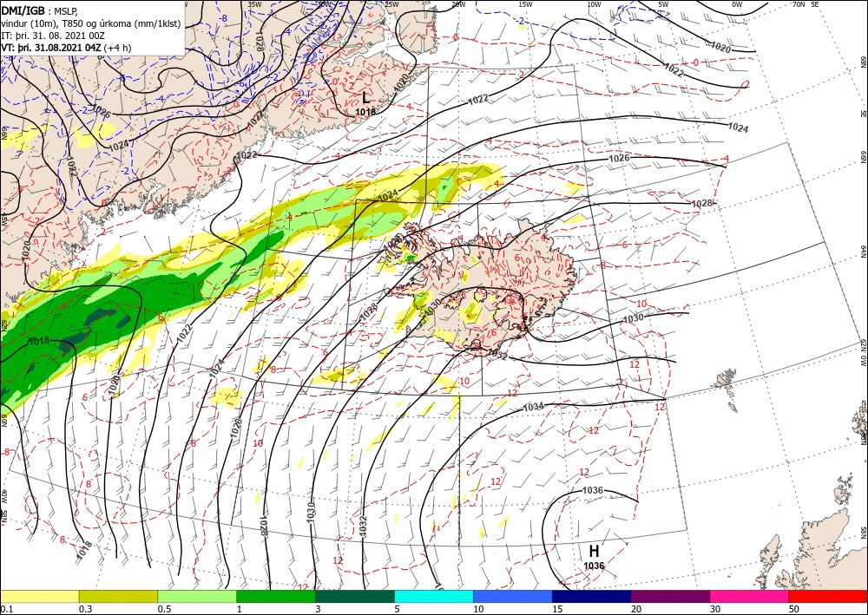868x615 pixels.
Task: Click the light green 0.5–1 mm legend swatch
Action: [x=197, y=596]
